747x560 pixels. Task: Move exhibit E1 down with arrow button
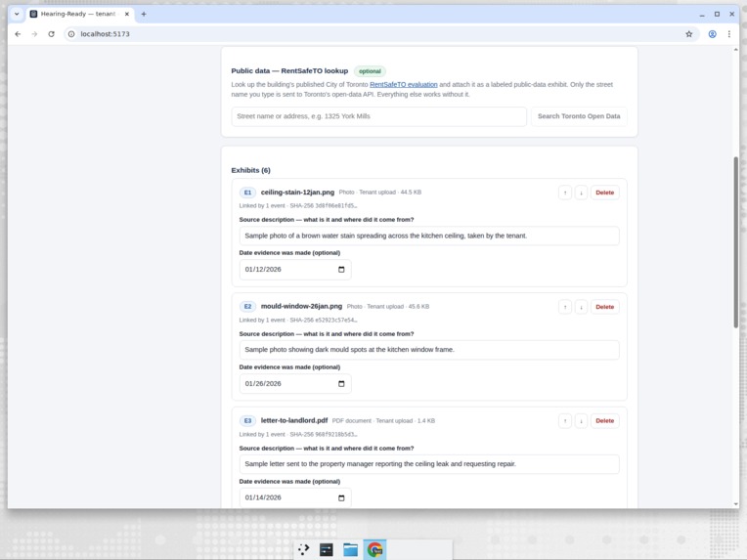click(581, 193)
